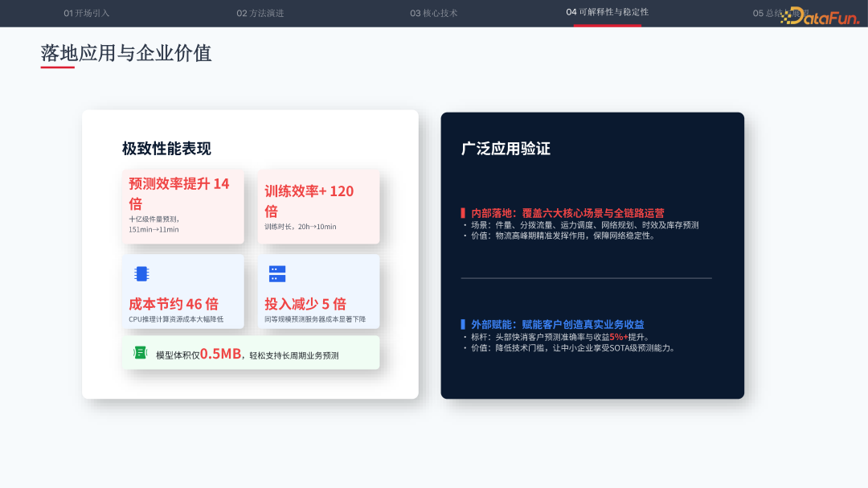The width and height of the screenshot is (868, 488).
Task: Click the 投入减少 5 倍 text
Action: coord(305,304)
